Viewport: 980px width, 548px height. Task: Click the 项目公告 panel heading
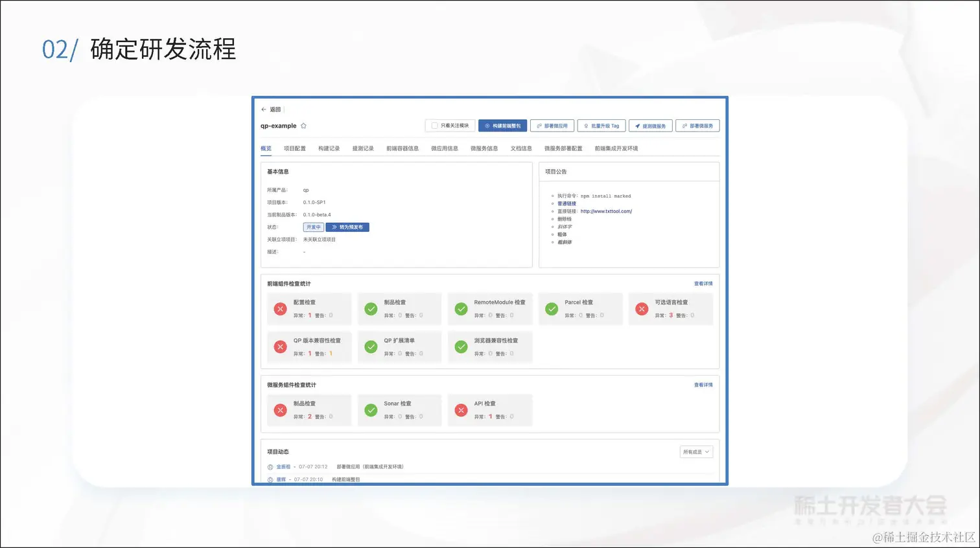[x=556, y=172]
